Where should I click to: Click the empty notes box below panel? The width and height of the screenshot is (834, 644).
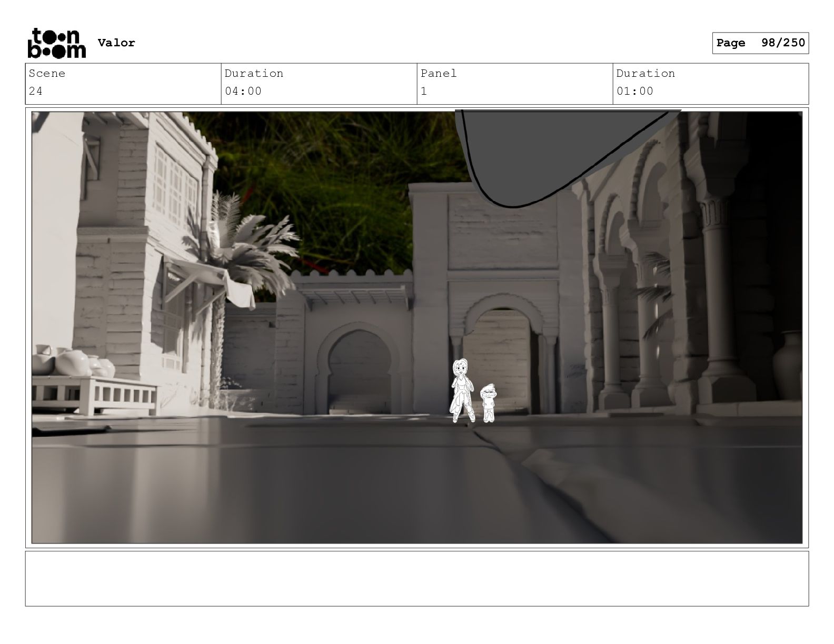[x=416, y=578]
